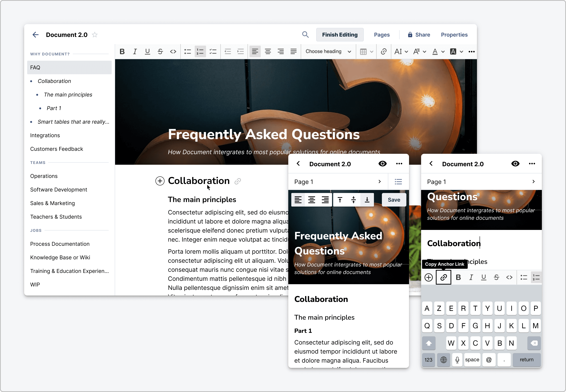Screen dimensions: 566x392
Task: Click add block plus in mobile toolbar
Action: click(x=429, y=277)
